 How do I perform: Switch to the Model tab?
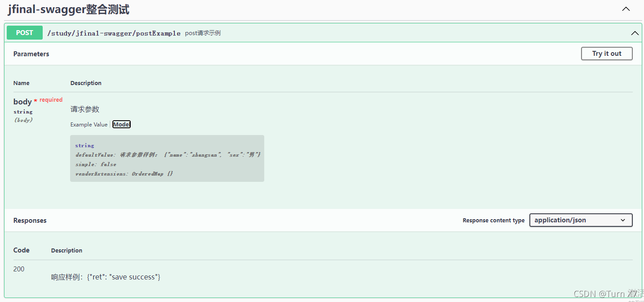(x=121, y=125)
